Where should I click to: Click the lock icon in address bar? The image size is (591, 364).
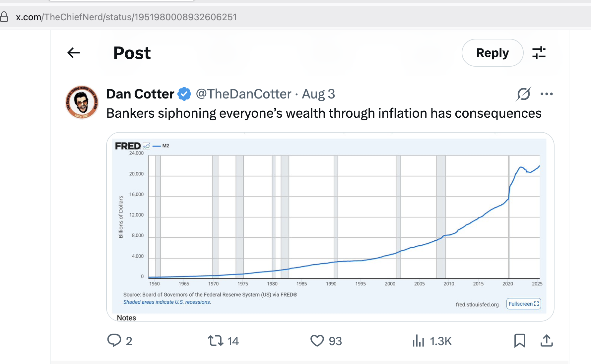4,17
